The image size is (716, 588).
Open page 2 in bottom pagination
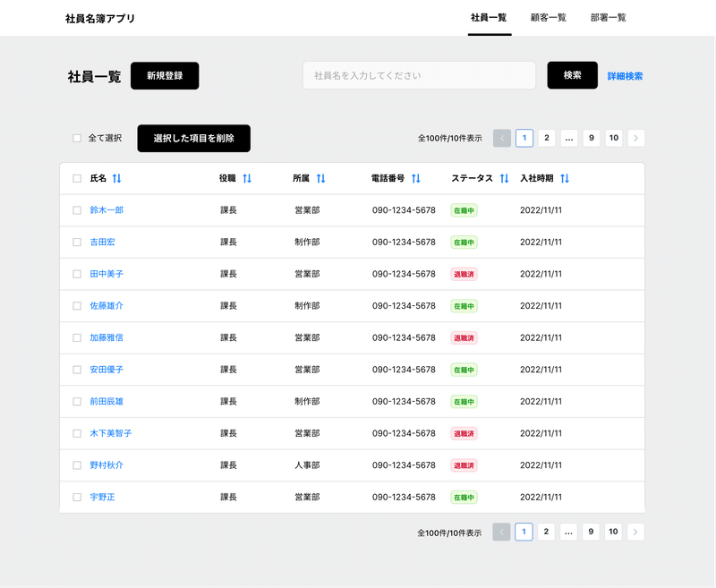tap(546, 532)
